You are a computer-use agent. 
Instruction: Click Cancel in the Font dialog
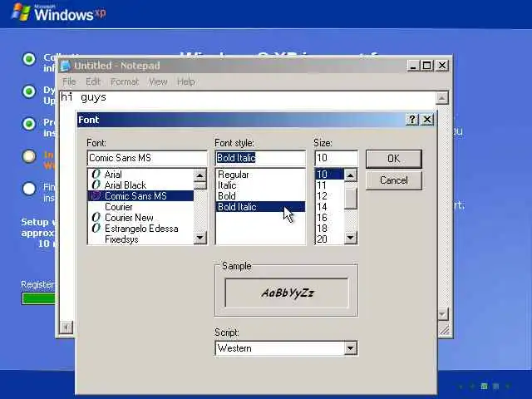(393, 180)
